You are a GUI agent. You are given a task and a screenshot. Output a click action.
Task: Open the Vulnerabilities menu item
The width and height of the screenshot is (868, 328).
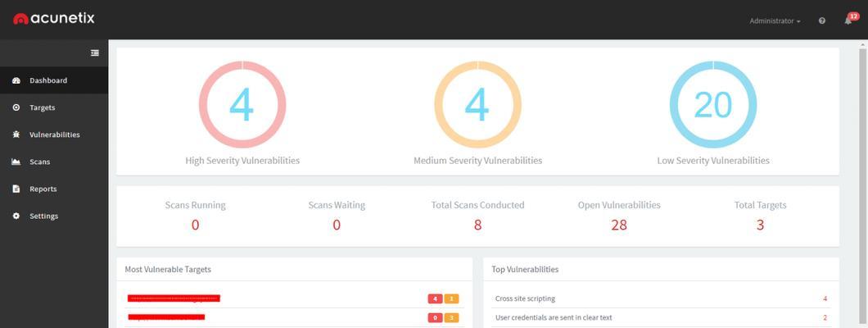click(x=54, y=134)
